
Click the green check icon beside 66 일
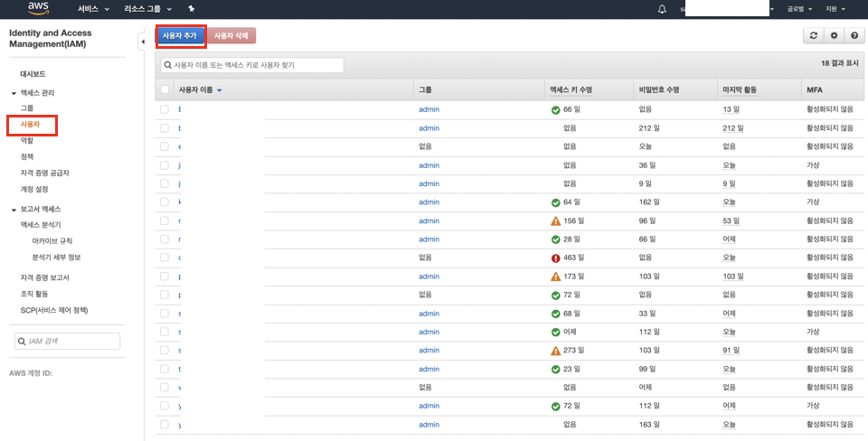[555, 110]
